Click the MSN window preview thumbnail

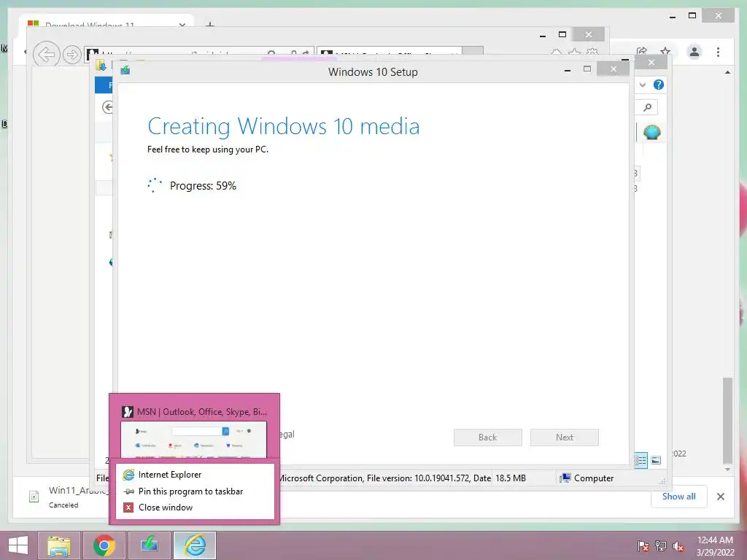click(193, 440)
